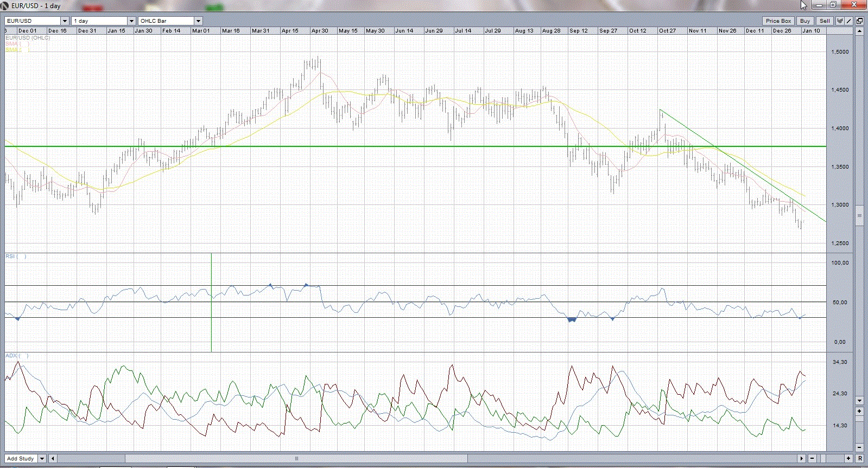This screenshot has height=468, width=868.
Task: Click the RSI indicator label
Action: 10,256
